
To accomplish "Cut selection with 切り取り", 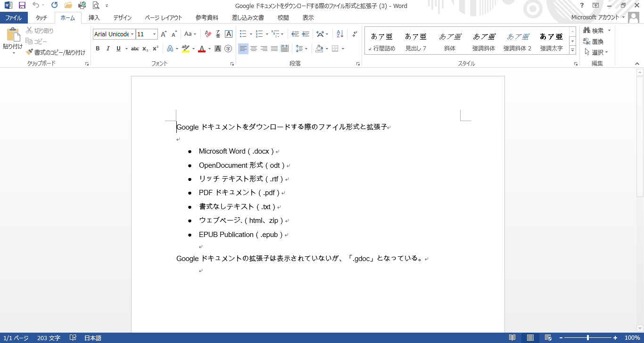I will point(40,31).
